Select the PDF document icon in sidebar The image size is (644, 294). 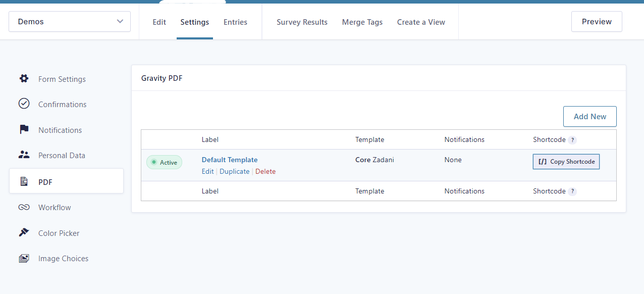(x=24, y=181)
